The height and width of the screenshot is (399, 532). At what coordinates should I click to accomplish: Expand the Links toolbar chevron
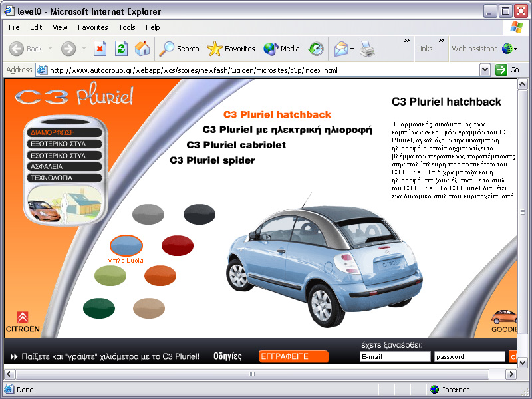click(x=442, y=41)
